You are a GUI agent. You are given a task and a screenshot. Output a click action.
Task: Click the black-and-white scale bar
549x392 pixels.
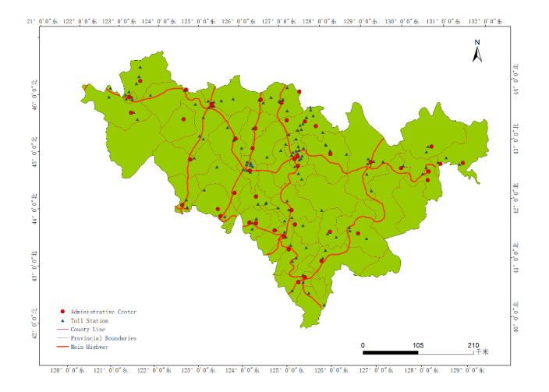click(x=419, y=352)
